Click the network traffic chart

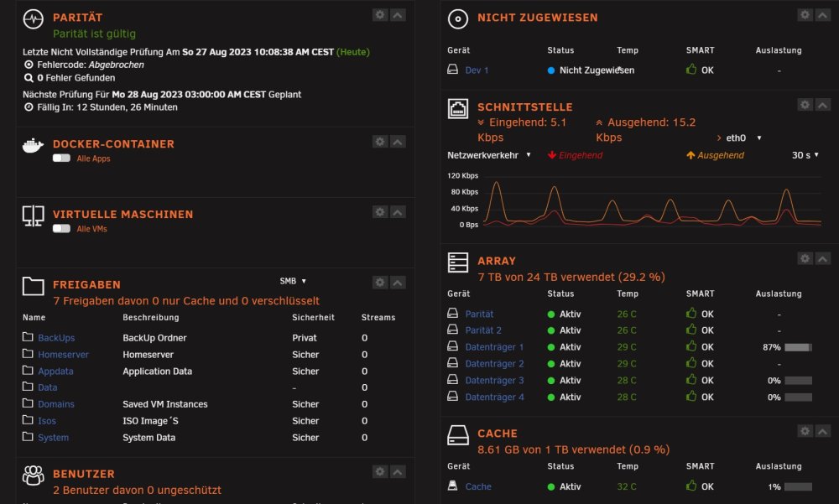[652, 200]
